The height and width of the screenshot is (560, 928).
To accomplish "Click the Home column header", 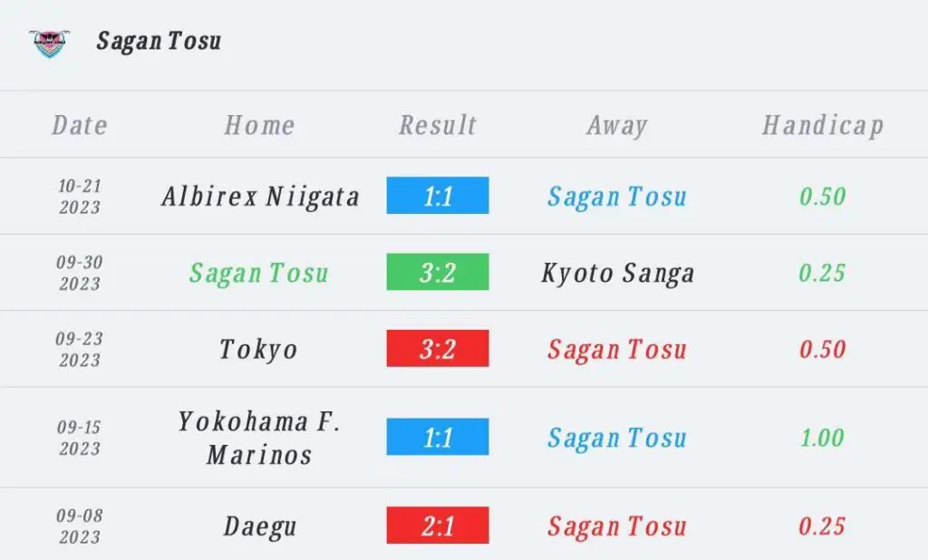I will pos(259,125).
